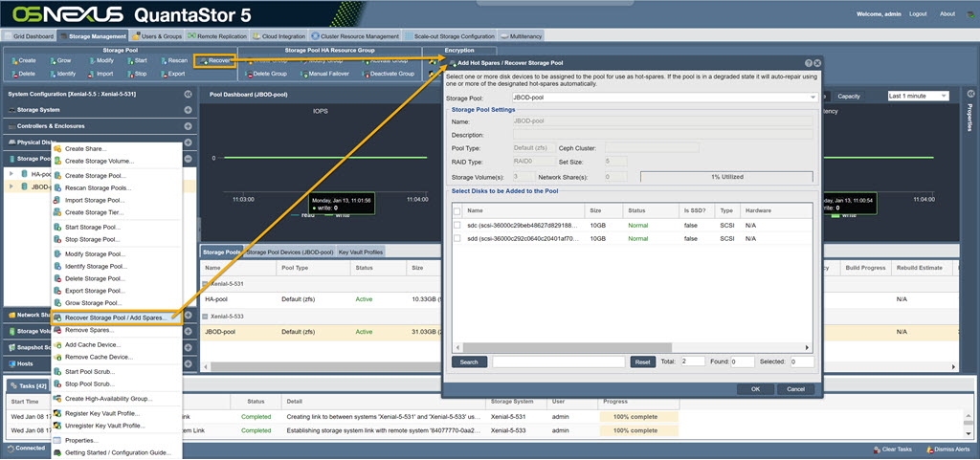Click OK in the Add Hot Spares dialog

point(755,389)
